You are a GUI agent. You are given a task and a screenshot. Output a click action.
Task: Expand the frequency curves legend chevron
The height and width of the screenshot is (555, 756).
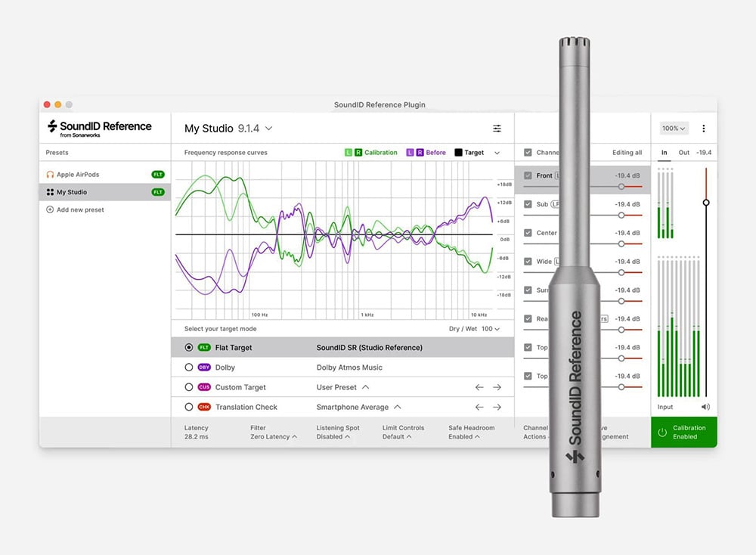pos(497,153)
